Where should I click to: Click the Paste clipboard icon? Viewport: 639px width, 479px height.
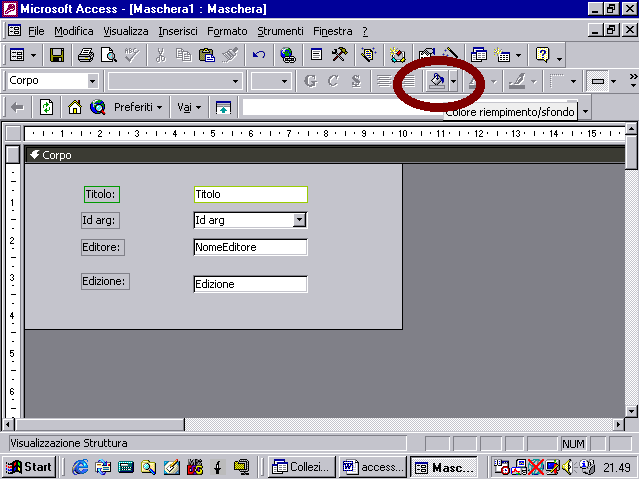pyautogui.click(x=207, y=55)
